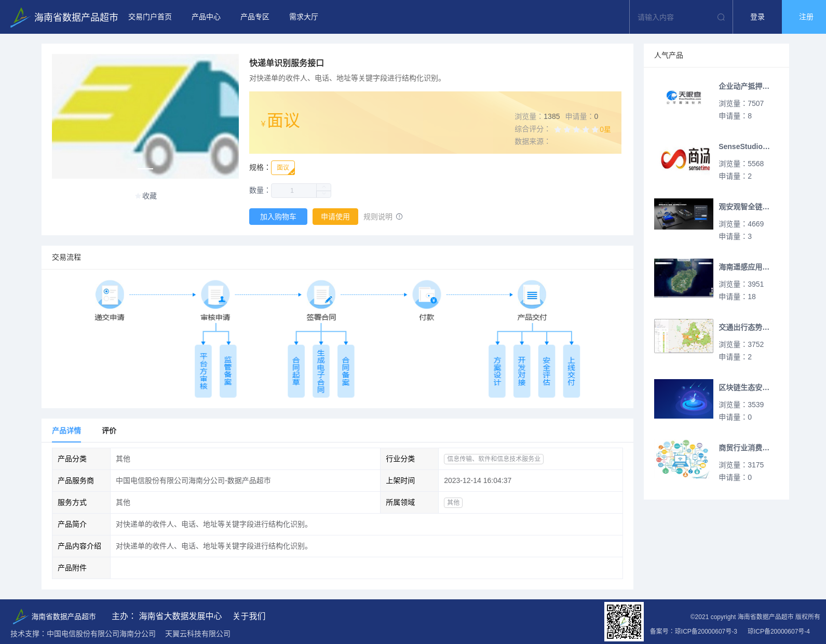Open the 海南遥感应用... product title

coord(744,267)
